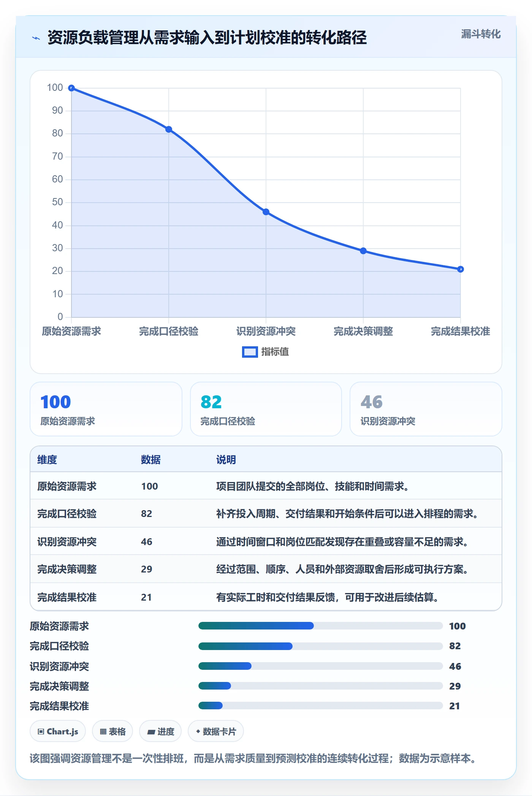Click the 识别资源冲突 progress bar
The height and width of the screenshot is (796, 532).
click(x=321, y=666)
